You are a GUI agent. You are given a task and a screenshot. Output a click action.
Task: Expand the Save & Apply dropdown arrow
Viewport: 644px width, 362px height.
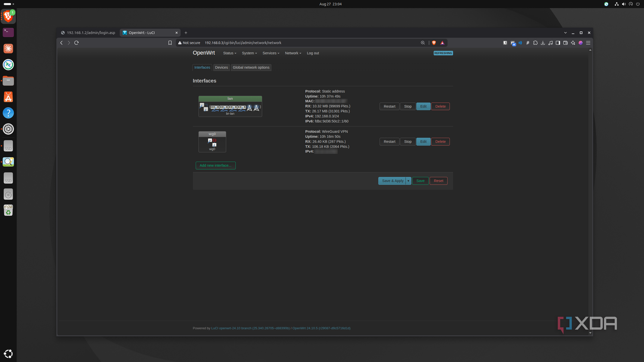pos(408,181)
